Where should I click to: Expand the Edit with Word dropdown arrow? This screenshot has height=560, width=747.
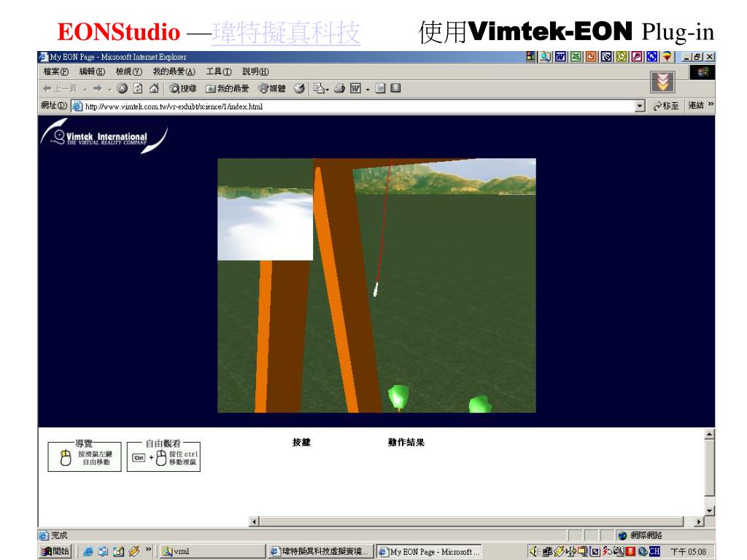(x=368, y=90)
